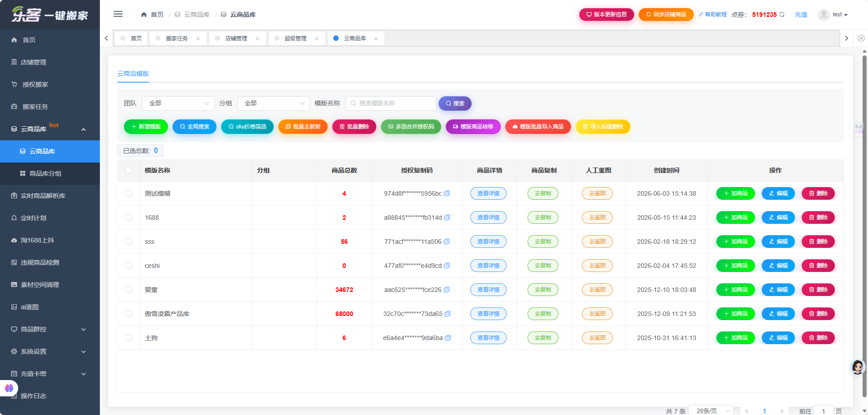The width and height of the screenshot is (868, 415).
Task: Open the 分组 dropdown selector
Action: tap(274, 104)
